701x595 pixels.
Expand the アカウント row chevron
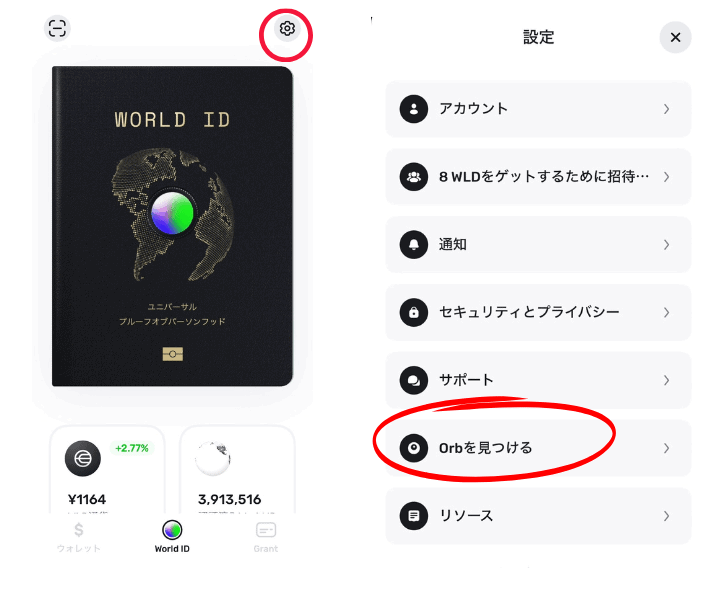tap(666, 109)
